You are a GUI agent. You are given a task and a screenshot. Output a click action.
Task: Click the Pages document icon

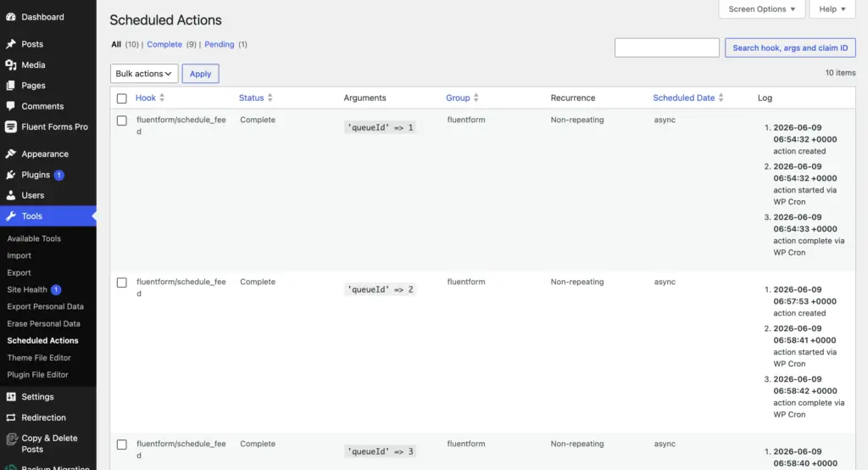[10, 86]
